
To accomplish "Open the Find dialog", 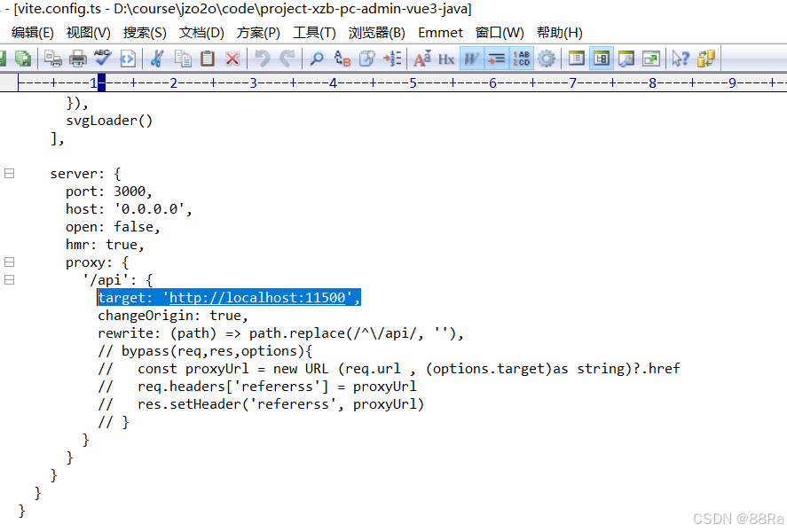I will pos(315,59).
